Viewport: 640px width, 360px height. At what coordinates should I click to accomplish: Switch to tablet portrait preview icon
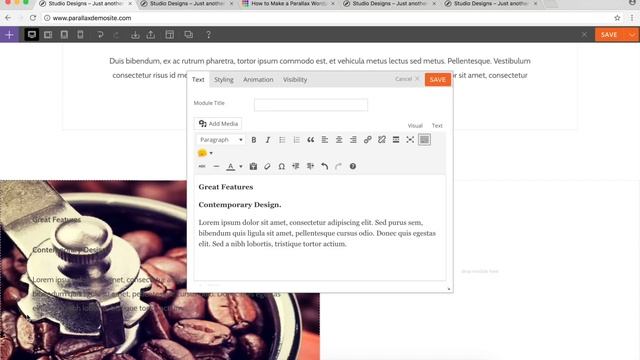pyautogui.click(x=64, y=35)
